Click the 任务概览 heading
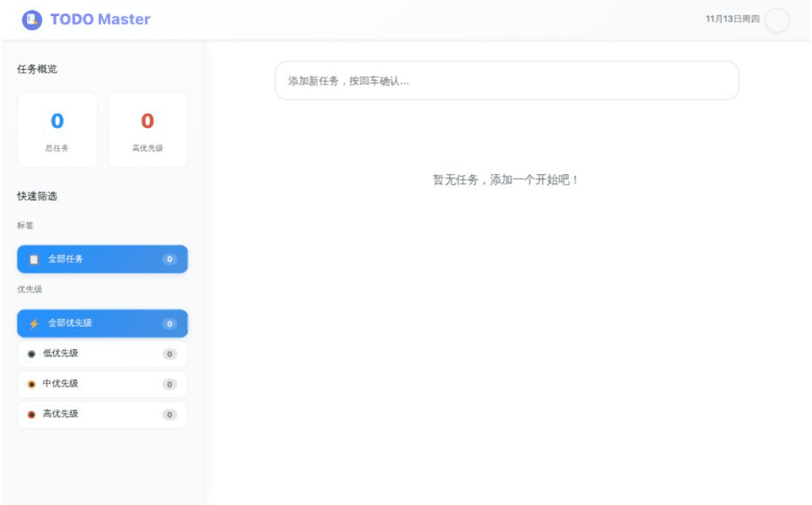The image size is (812, 505). coord(37,69)
